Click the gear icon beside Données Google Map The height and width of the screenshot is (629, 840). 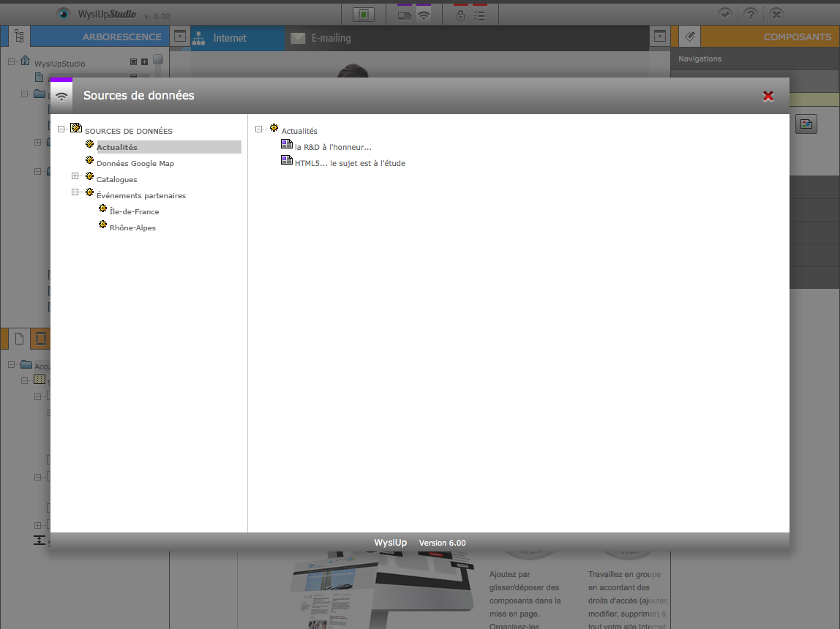pyautogui.click(x=89, y=160)
